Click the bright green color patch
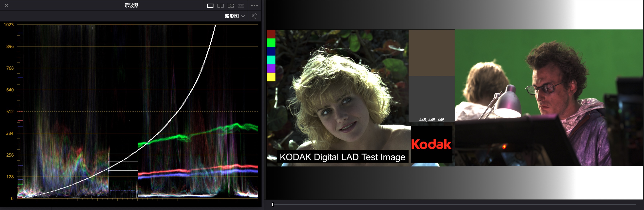 tap(271, 43)
